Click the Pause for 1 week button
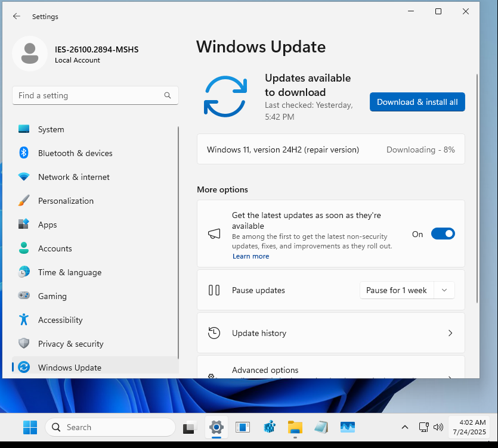This screenshot has height=448, width=498. click(x=397, y=290)
